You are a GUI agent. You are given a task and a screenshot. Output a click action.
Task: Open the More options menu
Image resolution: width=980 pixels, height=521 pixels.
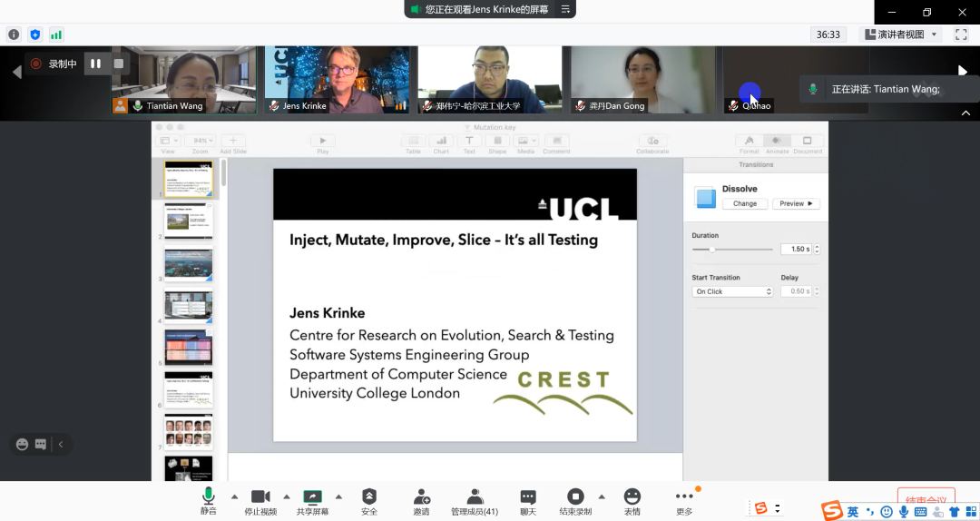684,497
